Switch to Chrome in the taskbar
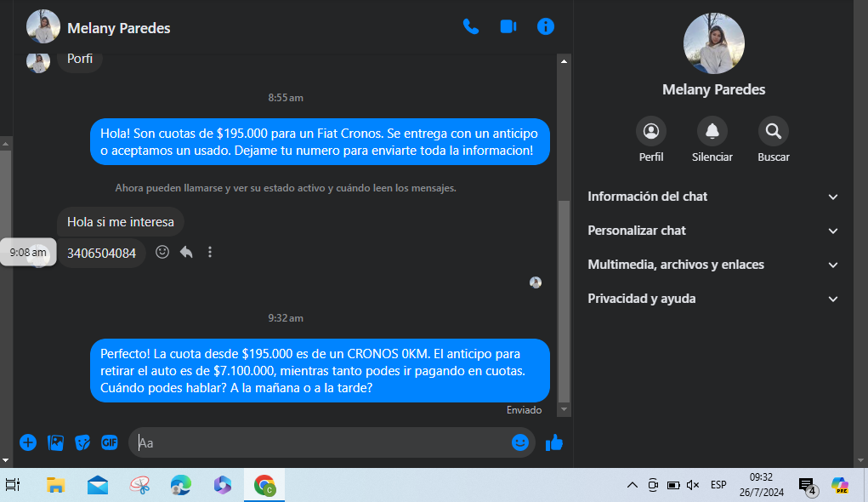 (x=264, y=485)
